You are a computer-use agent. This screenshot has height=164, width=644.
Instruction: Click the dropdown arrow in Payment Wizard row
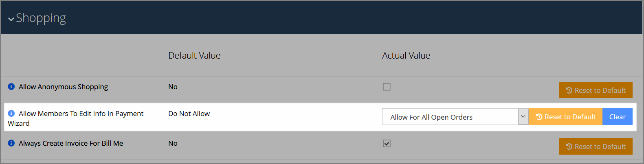click(523, 117)
